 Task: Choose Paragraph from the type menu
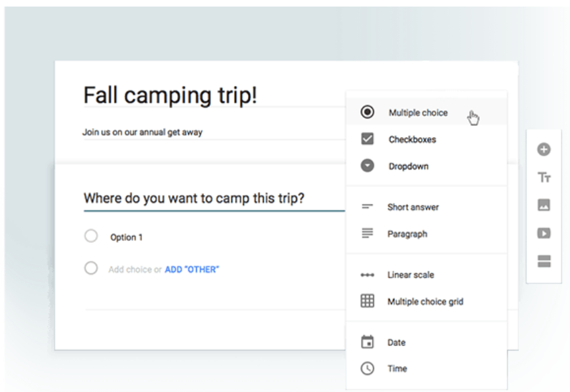409,233
